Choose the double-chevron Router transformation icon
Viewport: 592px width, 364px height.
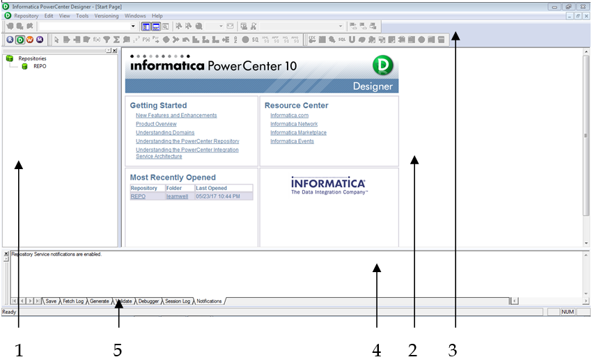(x=176, y=40)
